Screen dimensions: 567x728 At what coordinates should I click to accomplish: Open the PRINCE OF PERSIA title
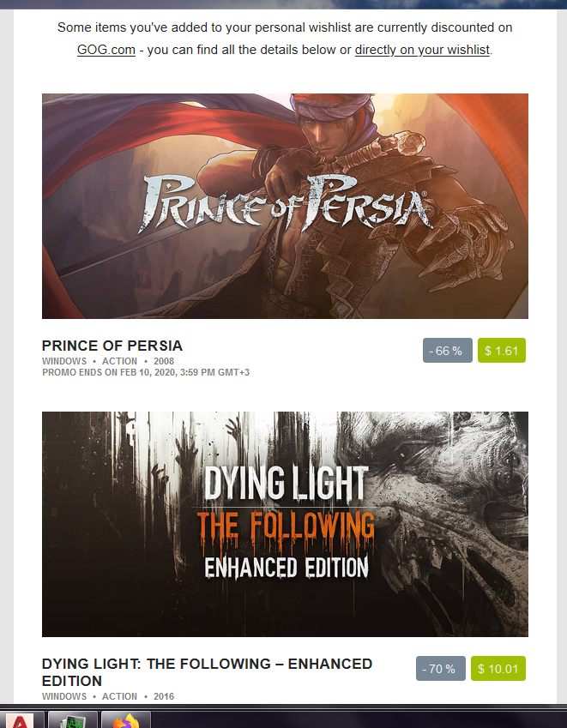[x=112, y=346]
